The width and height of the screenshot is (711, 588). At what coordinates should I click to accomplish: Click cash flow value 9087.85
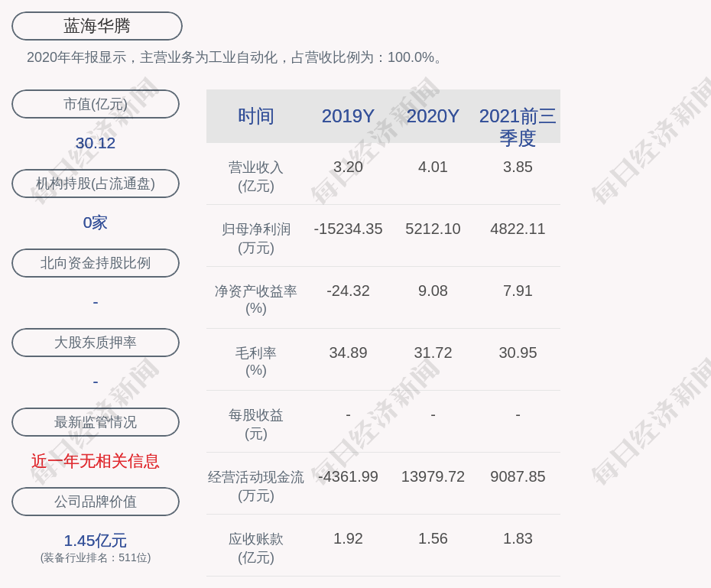tap(518, 477)
